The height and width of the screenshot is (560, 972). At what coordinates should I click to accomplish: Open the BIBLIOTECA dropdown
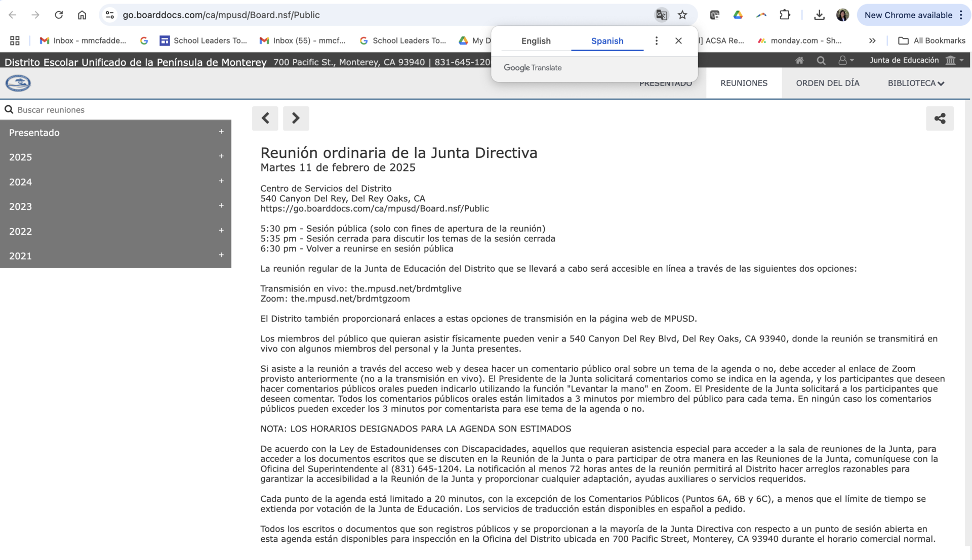point(916,83)
